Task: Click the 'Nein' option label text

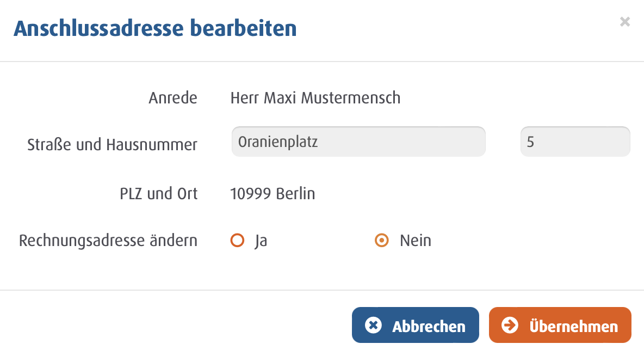Action: point(416,241)
